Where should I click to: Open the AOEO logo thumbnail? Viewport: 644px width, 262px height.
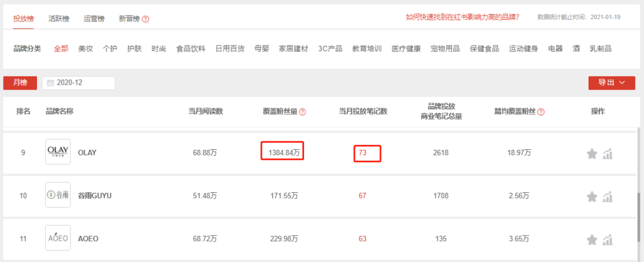click(x=58, y=238)
